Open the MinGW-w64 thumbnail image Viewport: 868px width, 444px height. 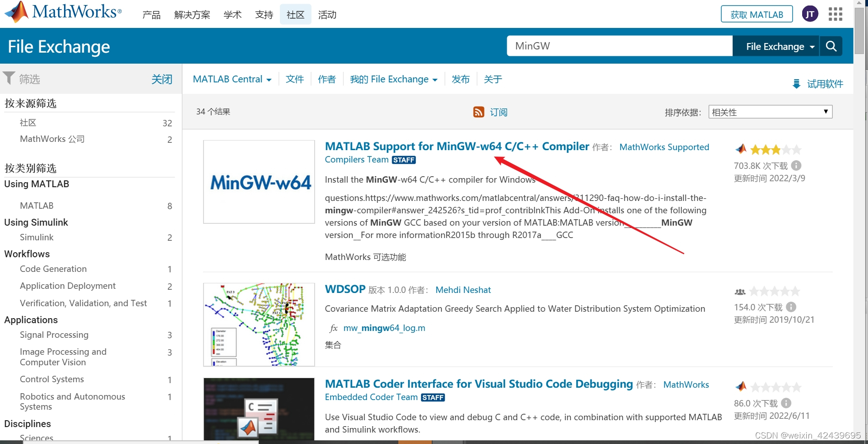(x=259, y=182)
